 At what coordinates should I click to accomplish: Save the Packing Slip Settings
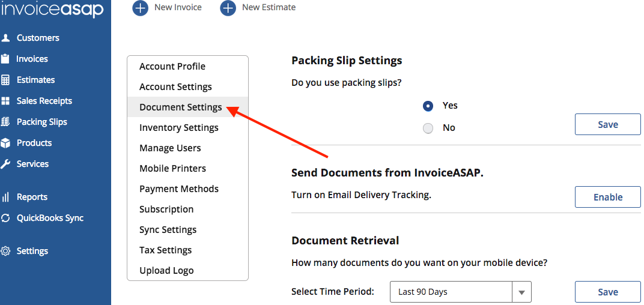coord(607,124)
